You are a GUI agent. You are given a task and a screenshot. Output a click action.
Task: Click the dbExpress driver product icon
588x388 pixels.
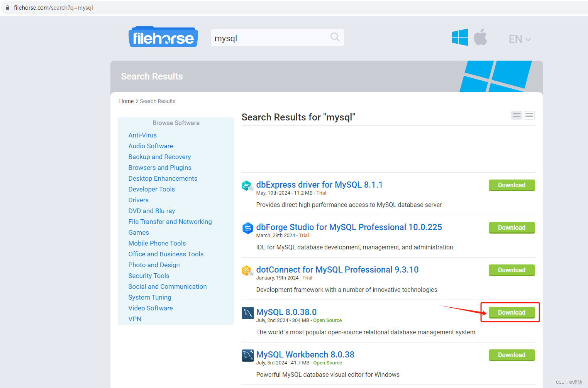[x=247, y=186]
